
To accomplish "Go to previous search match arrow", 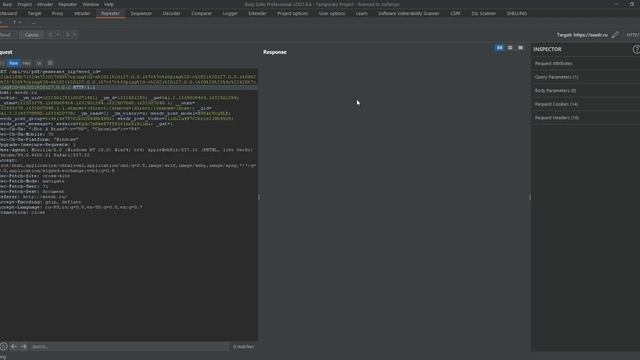I will click(x=14, y=347).
